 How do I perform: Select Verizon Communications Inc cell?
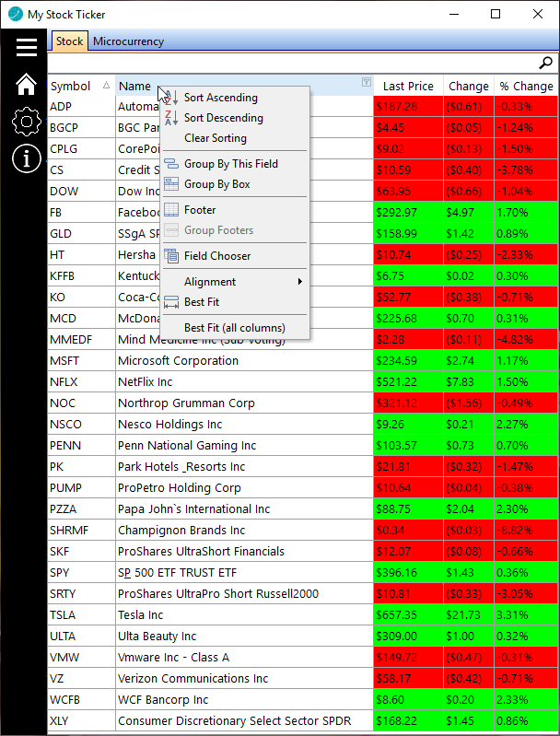tap(245, 678)
